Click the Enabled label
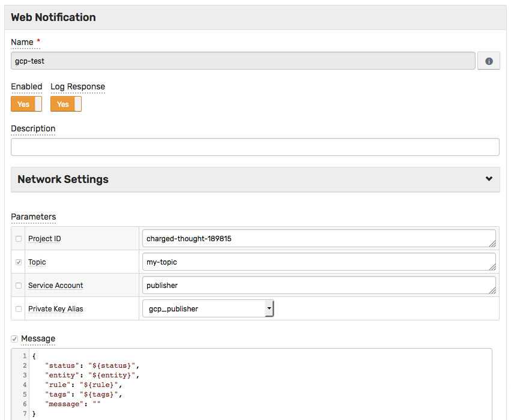 click(26, 86)
